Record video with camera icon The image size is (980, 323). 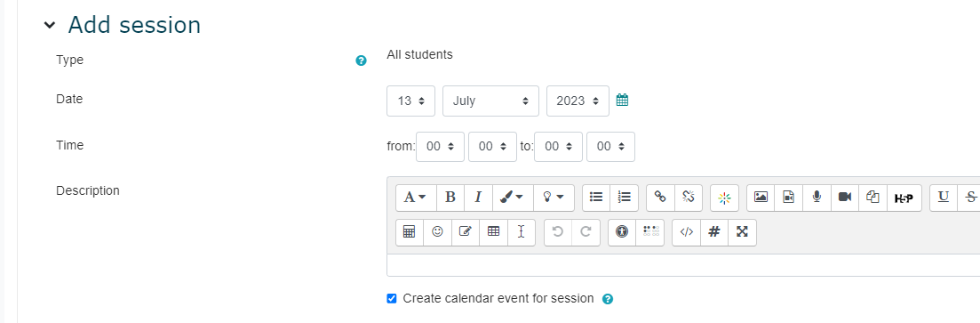pos(845,198)
